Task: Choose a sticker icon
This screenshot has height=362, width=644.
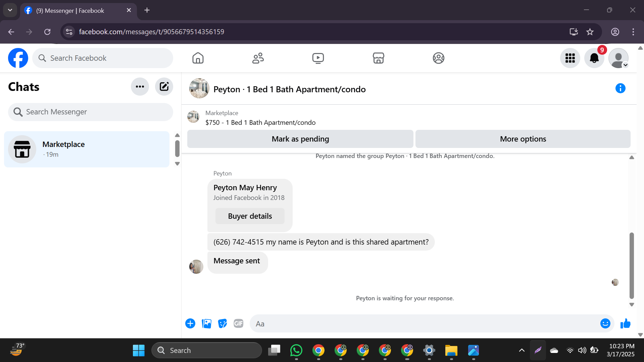Action: coord(222,323)
